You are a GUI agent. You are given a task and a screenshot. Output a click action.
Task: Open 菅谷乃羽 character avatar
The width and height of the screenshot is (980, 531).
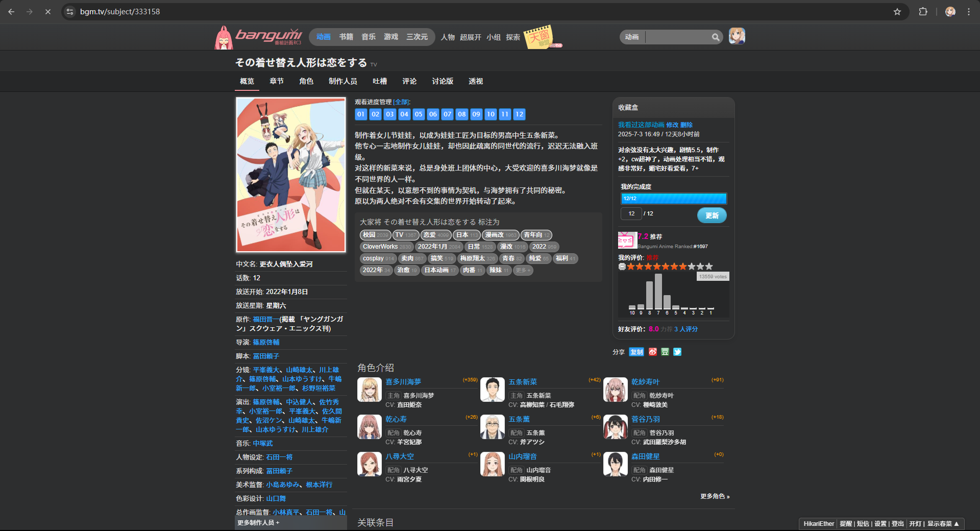[616, 427]
